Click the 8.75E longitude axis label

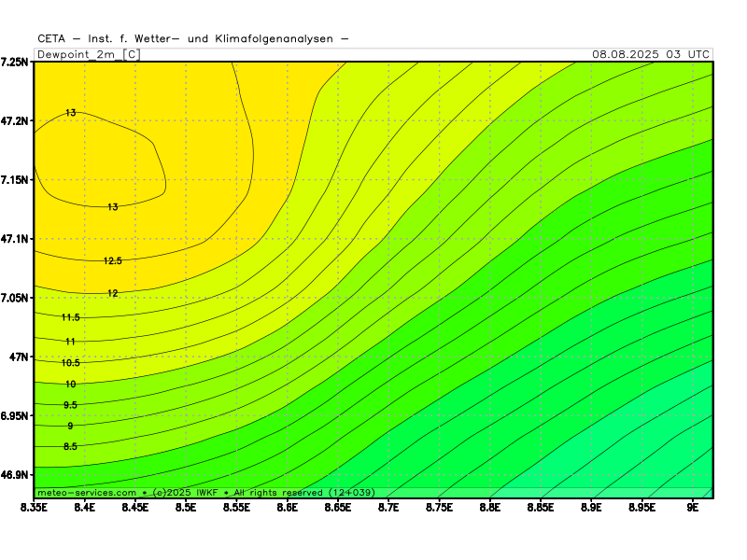pos(439,508)
